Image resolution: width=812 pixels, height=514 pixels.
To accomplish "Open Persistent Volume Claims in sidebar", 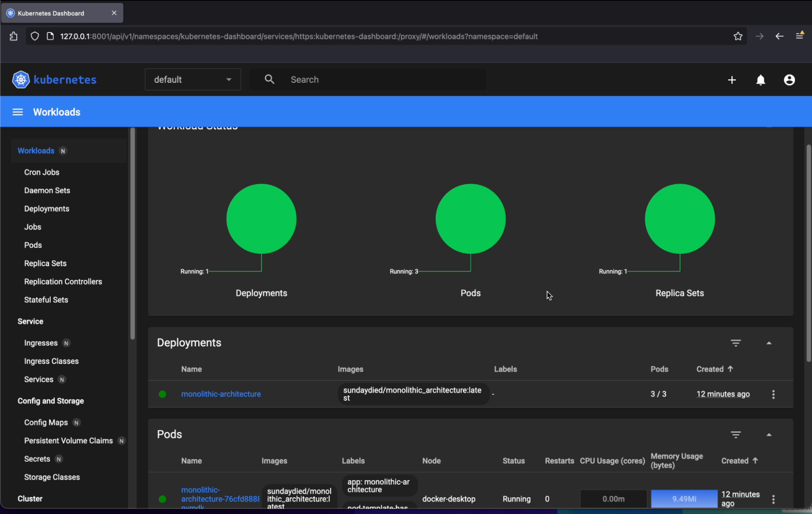I will point(68,441).
